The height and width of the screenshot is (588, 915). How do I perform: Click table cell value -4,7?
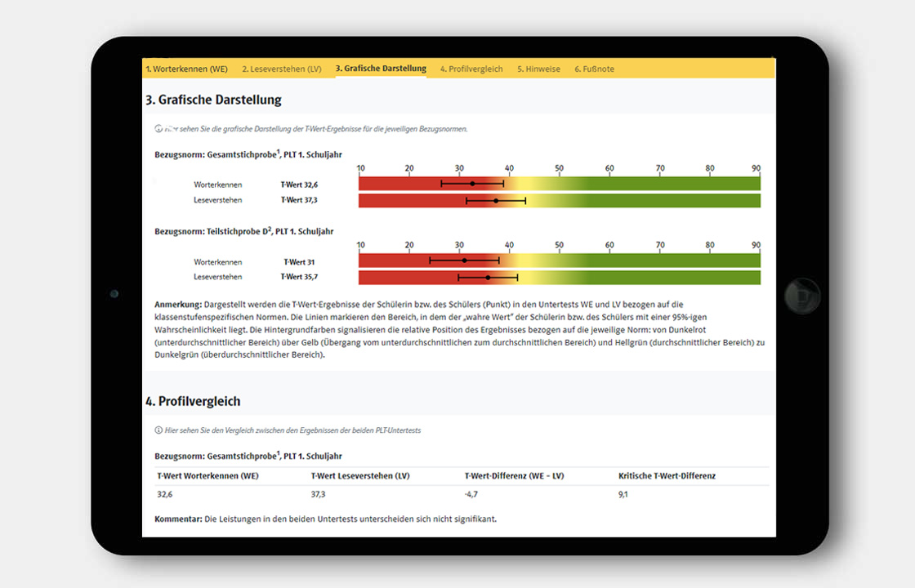(x=471, y=494)
